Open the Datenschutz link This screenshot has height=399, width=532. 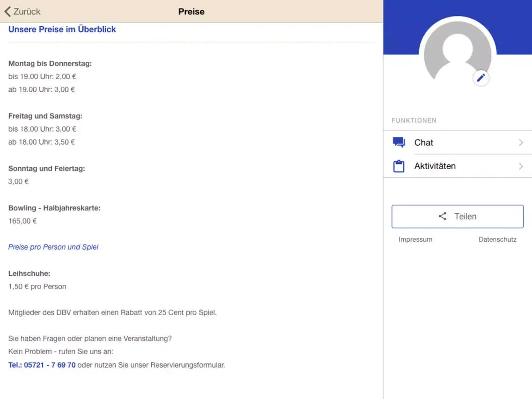(x=497, y=239)
